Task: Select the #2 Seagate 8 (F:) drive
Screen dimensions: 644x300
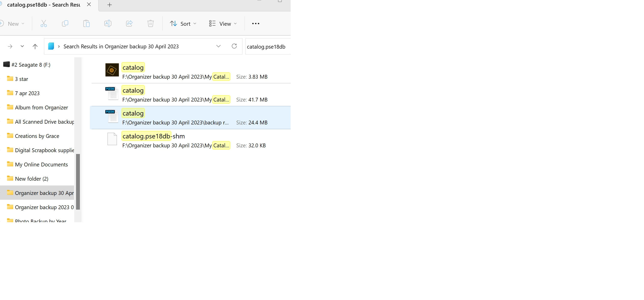Action: click(x=31, y=65)
